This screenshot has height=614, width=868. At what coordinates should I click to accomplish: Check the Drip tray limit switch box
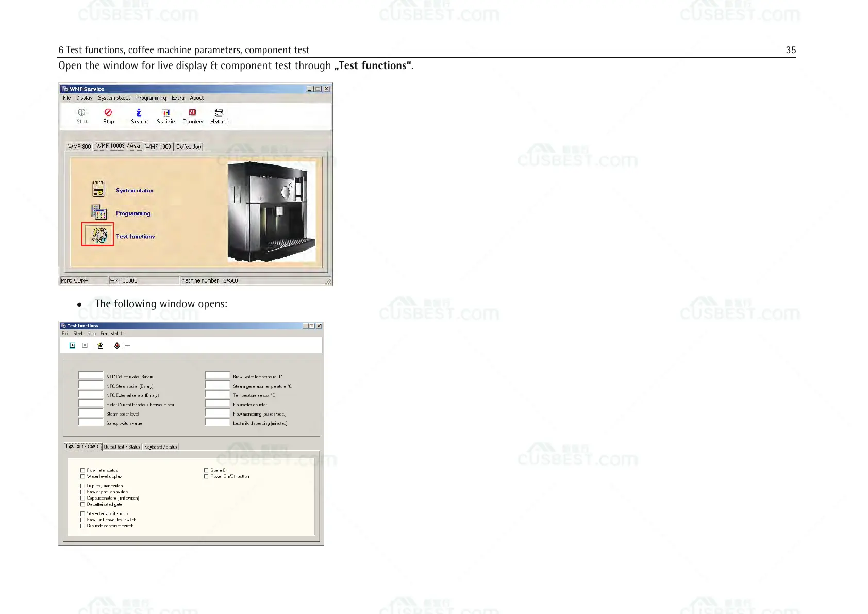tap(82, 486)
